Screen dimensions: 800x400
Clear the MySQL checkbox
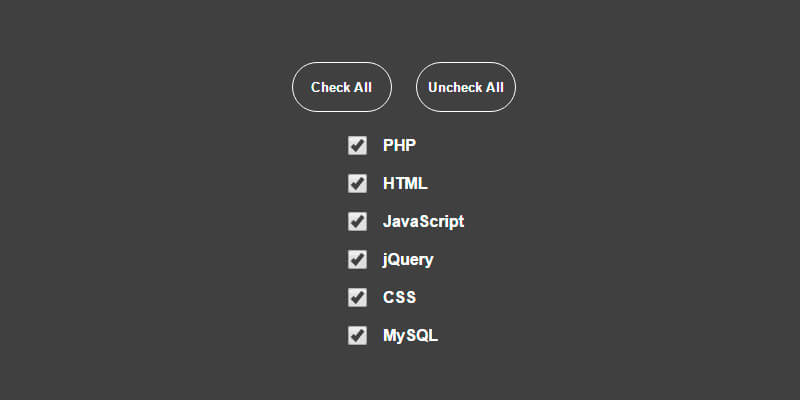[x=357, y=336]
